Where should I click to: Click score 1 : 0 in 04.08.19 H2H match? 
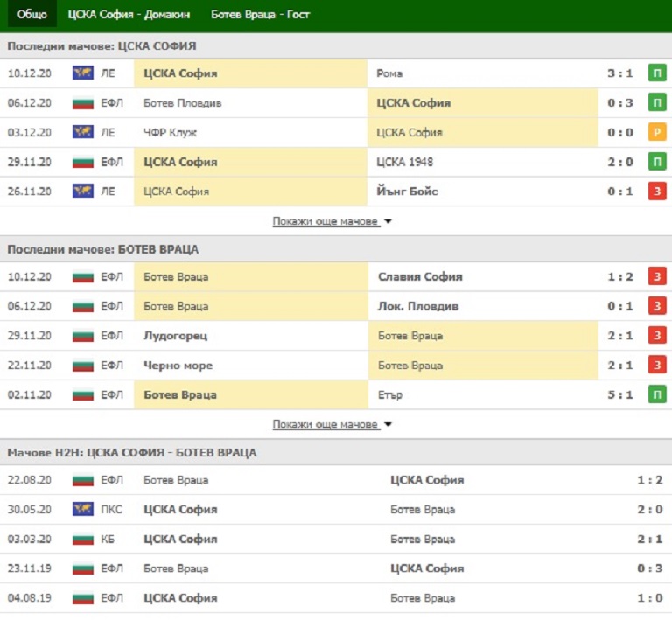[x=650, y=598]
